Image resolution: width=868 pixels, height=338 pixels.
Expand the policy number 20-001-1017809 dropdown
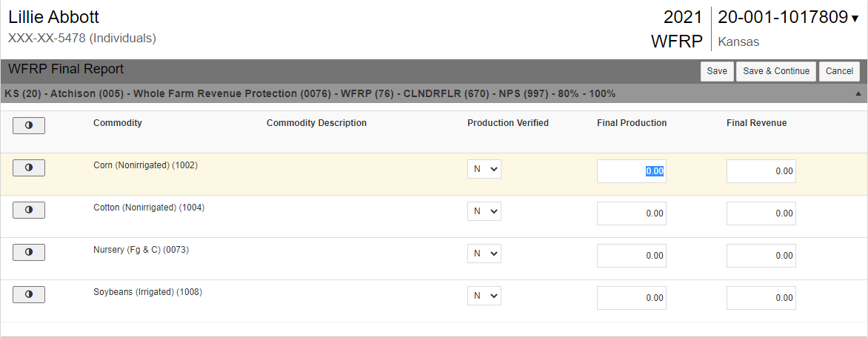click(x=855, y=19)
